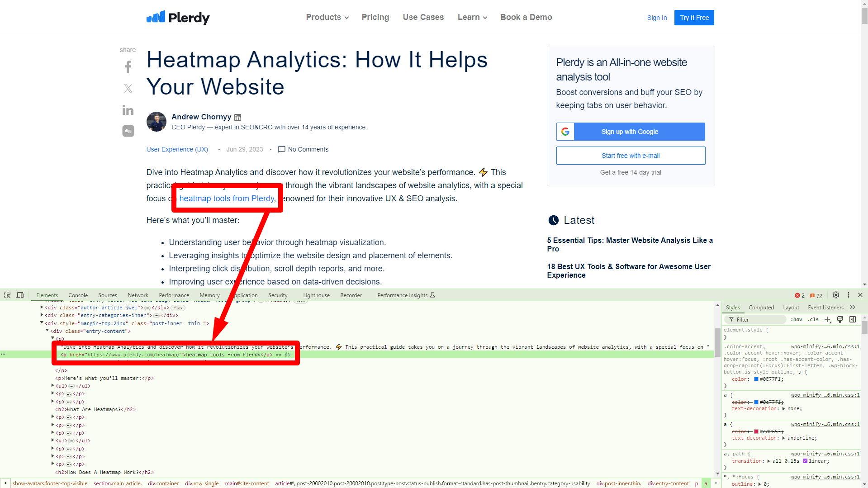
Task: Collapse post-inner thin div node
Action: 42,323
